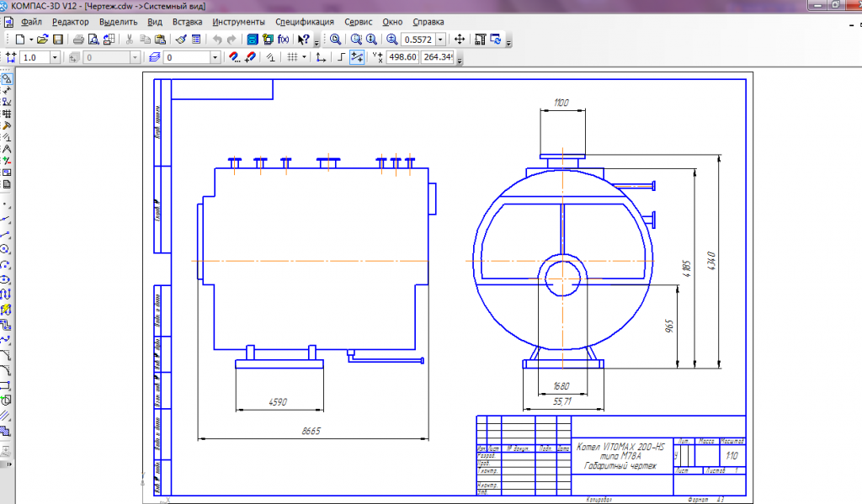Click the Y coordinate field 264.34
Screen dimensions: 862x504
click(x=438, y=57)
